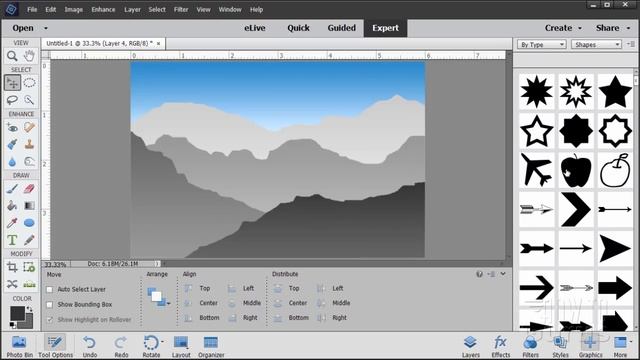
Task: Select the Type tool
Action: tap(12, 240)
